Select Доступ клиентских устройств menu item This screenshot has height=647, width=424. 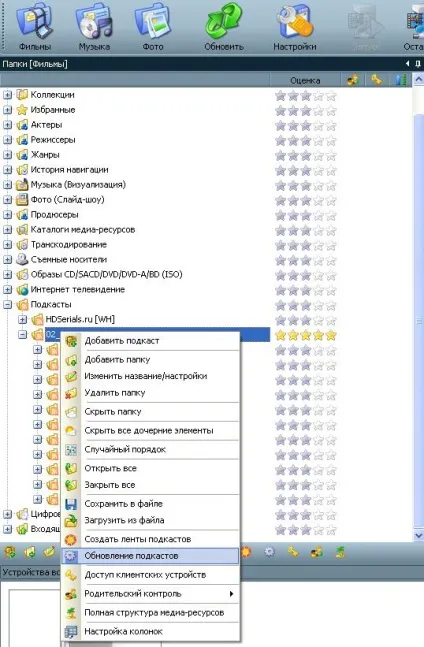(151, 575)
